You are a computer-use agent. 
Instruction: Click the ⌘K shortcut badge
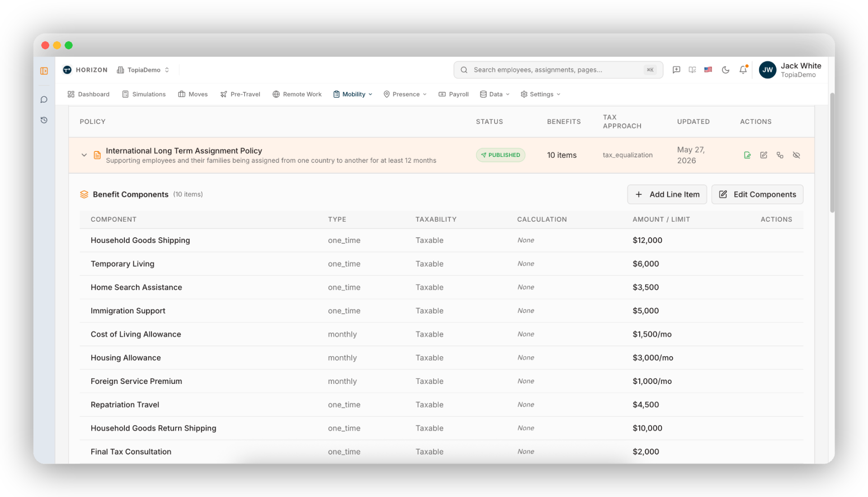point(650,70)
